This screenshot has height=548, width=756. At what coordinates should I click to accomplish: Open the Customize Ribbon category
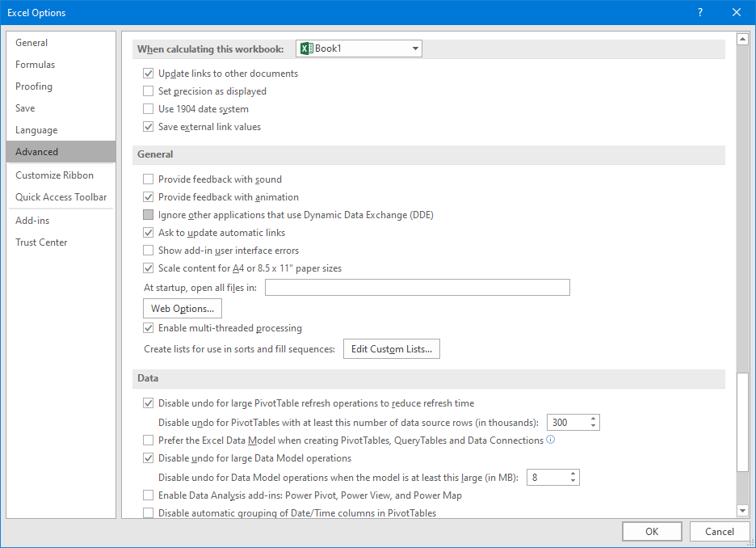click(61, 175)
